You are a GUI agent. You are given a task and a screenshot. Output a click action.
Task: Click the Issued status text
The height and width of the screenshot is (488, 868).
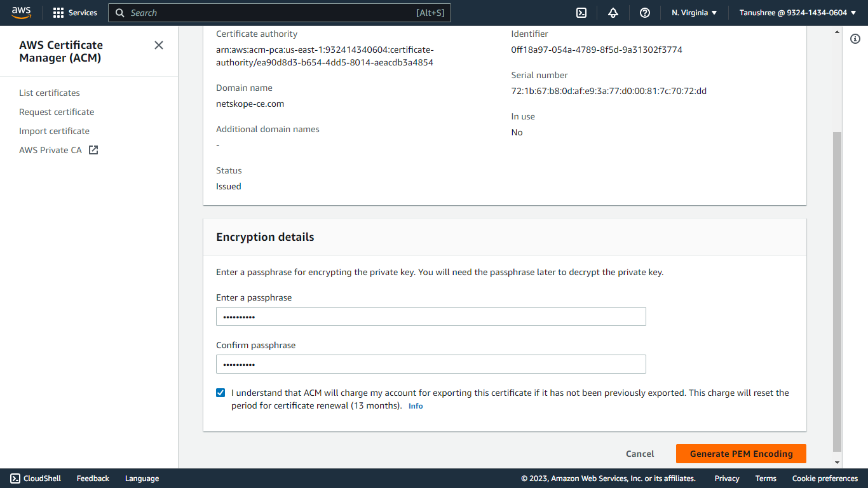(229, 186)
